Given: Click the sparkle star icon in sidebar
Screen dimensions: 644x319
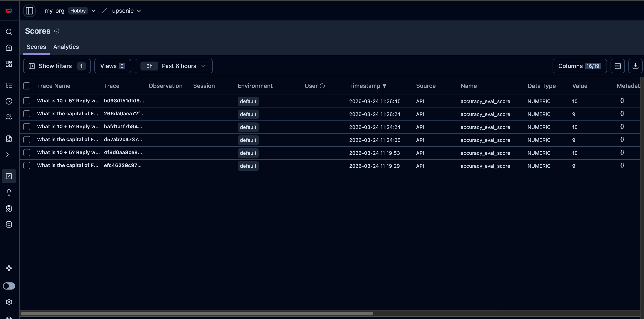Looking at the screenshot, I should click(9, 268).
